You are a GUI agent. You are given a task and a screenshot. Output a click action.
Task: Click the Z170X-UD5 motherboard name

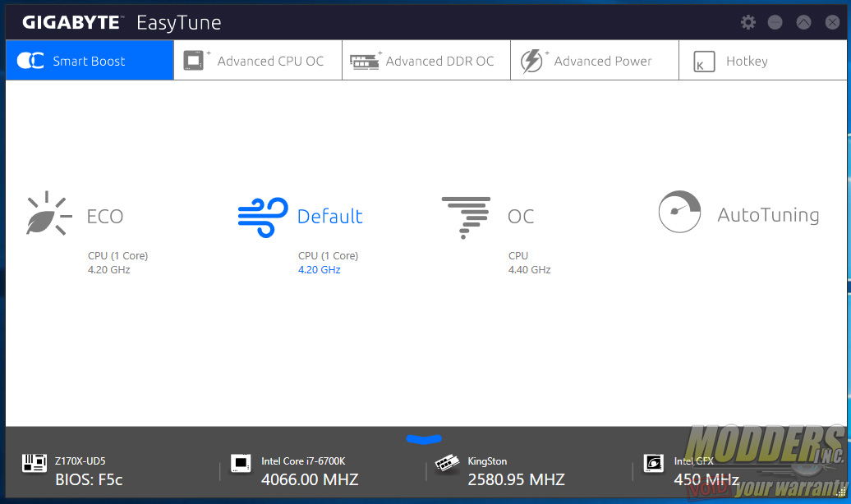[80, 461]
